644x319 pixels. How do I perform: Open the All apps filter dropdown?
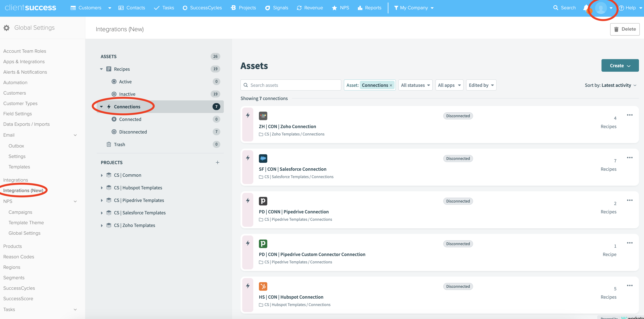point(449,85)
